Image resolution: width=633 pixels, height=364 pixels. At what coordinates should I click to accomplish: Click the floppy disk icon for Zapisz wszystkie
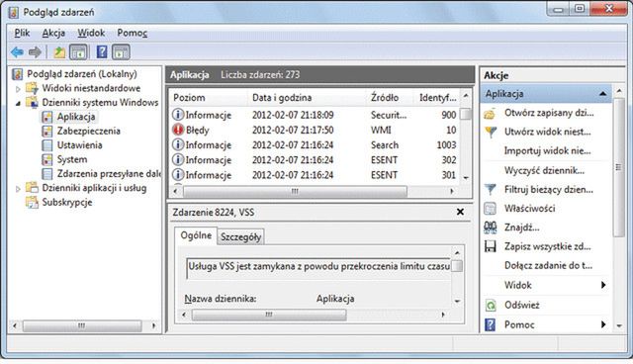tap(491, 246)
